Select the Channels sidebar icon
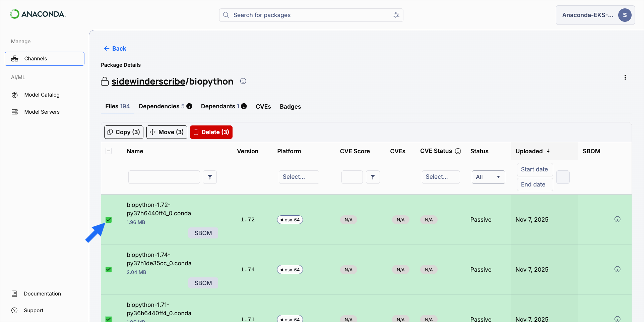644x322 pixels. point(15,58)
